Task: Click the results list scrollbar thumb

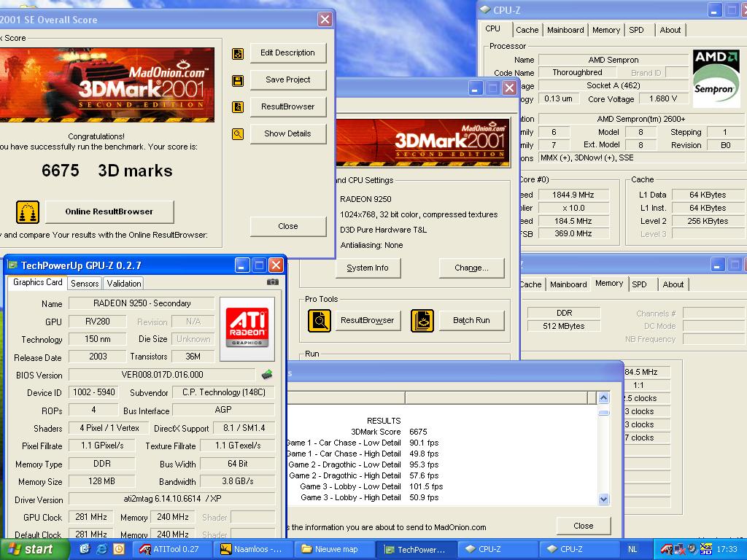Action: click(x=603, y=413)
